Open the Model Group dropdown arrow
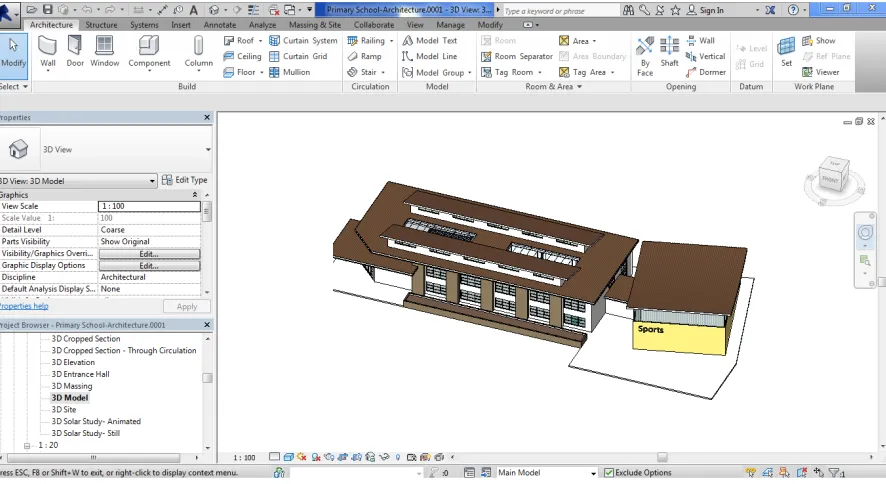 tap(470, 72)
